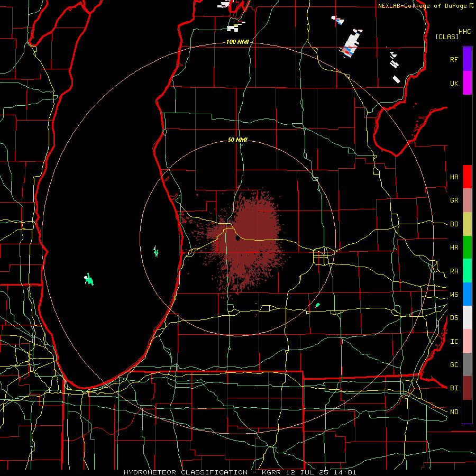
Task: Click the 'RF' legend label text
Action: click(x=454, y=59)
